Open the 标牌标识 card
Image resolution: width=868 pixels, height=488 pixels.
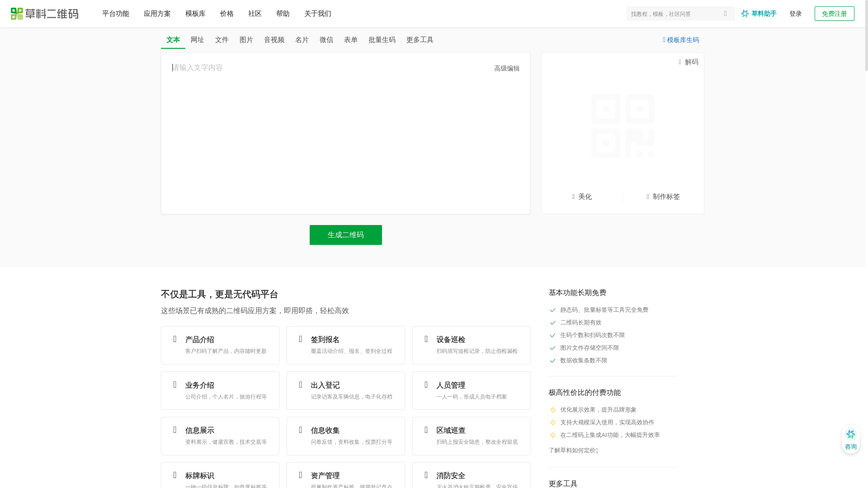coord(220,475)
